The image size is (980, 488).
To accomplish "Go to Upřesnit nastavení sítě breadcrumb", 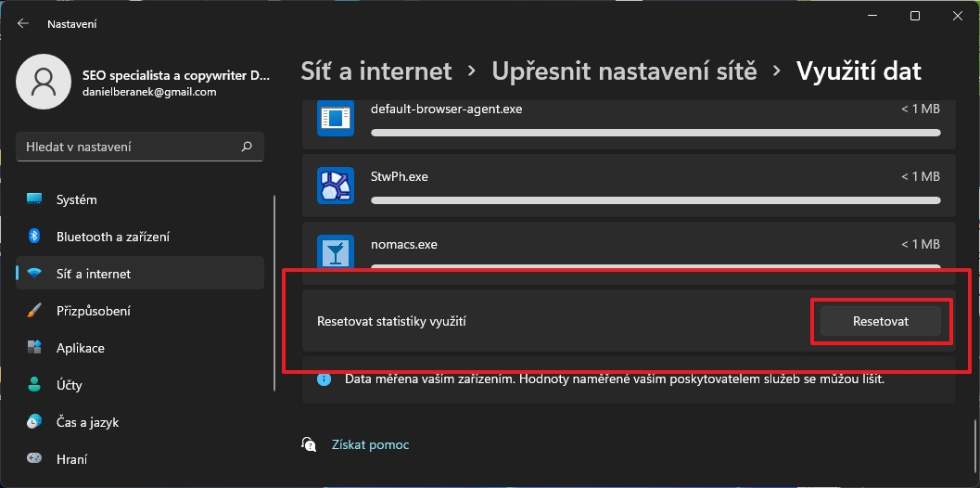I will (x=624, y=71).
